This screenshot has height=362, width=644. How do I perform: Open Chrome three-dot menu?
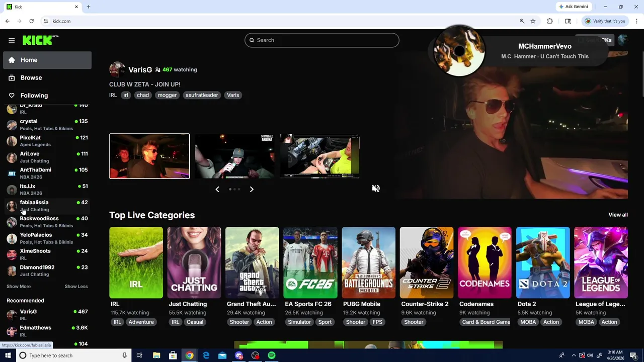pyautogui.click(x=637, y=21)
